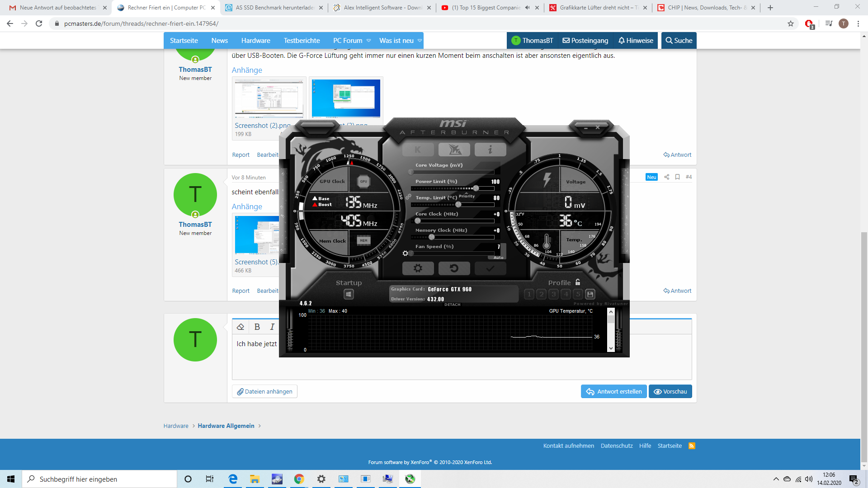
Task: Toggle italic formatting in reply editor
Action: [272, 327]
